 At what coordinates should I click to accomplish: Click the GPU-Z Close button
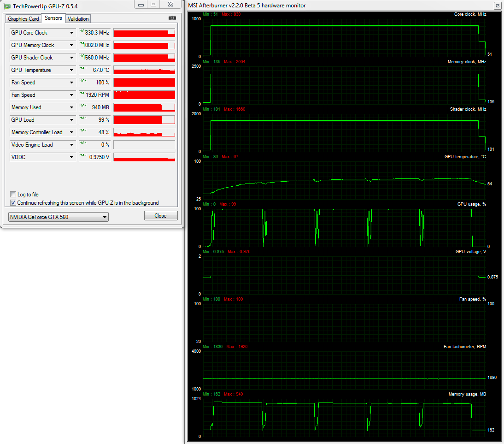[161, 216]
